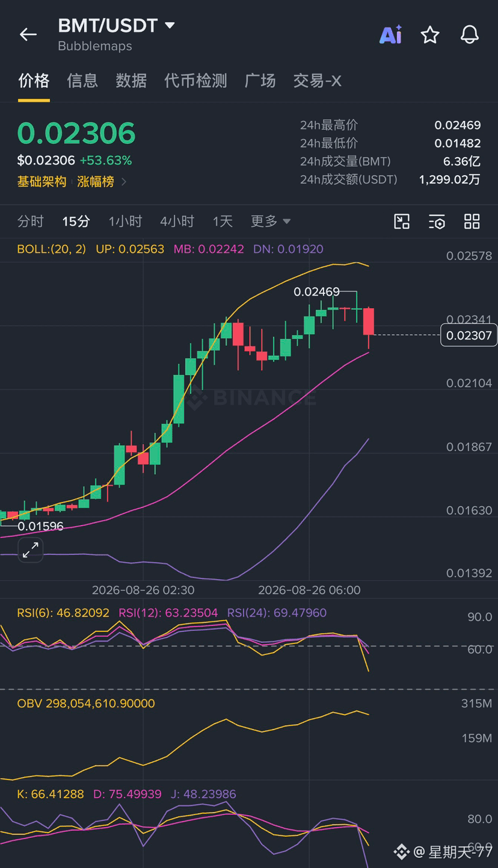This screenshot has height=868, width=498.
Task: Open the chart drawing tools icon
Action: (402, 222)
